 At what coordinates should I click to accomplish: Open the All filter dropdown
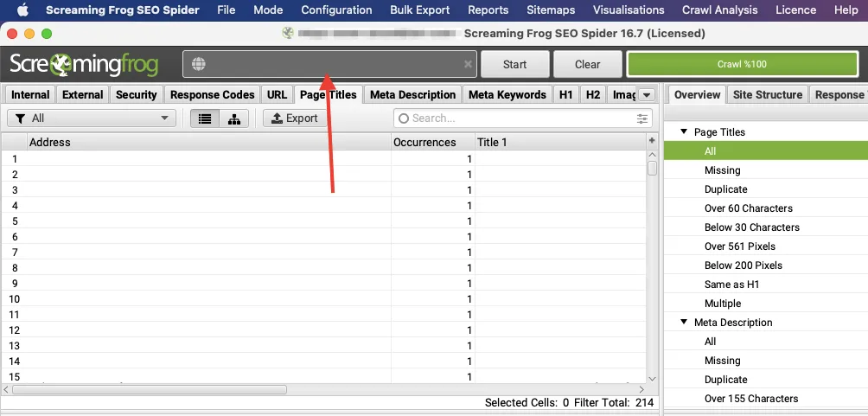click(92, 118)
